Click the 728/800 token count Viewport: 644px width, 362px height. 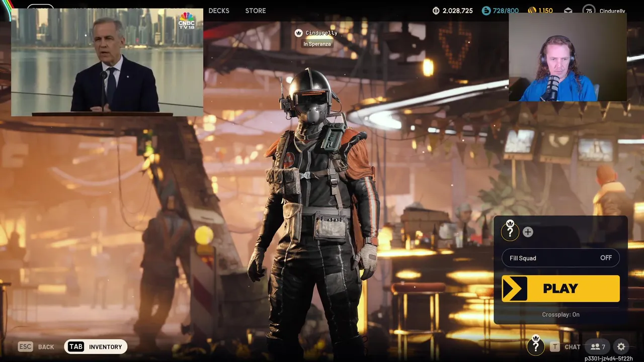(506, 11)
